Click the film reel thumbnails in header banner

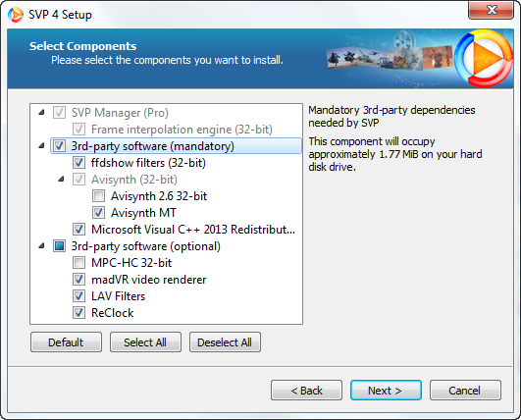click(390, 53)
